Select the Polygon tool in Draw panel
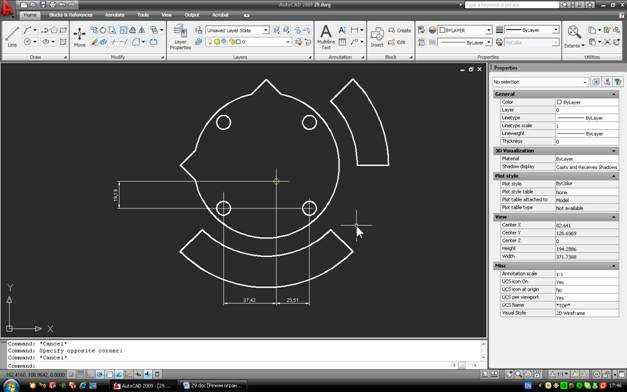Image resolution: width=627 pixels, height=392 pixels. coord(54,30)
